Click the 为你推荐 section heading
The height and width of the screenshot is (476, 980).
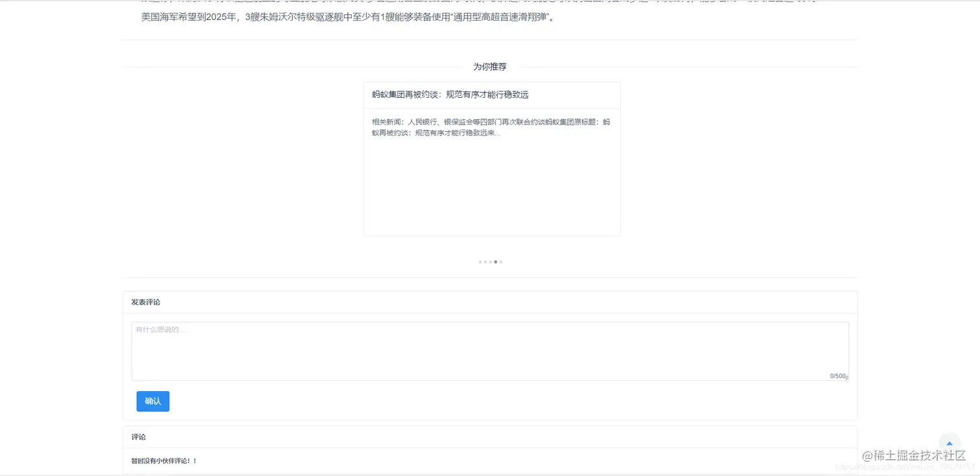[491, 66]
